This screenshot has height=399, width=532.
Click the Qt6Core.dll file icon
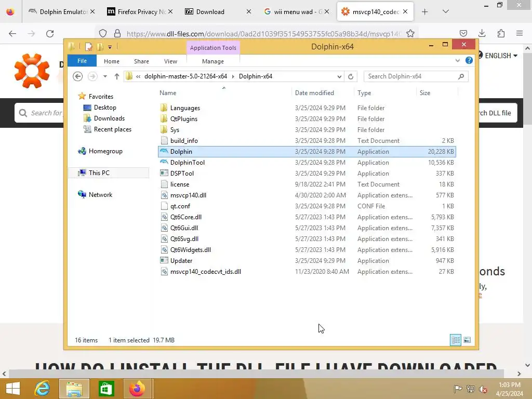pos(164,217)
